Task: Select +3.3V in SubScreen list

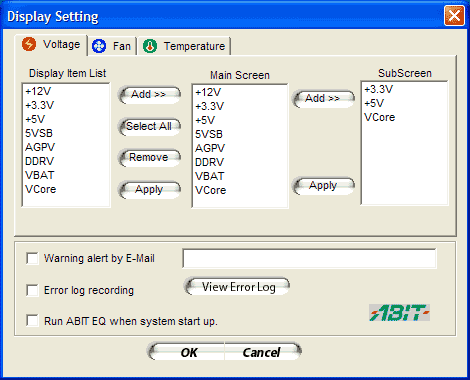Action: click(x=378, y=89)
